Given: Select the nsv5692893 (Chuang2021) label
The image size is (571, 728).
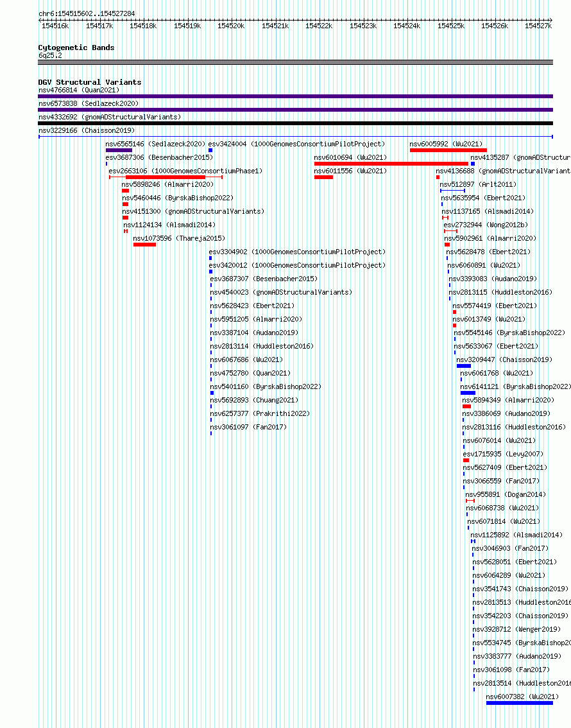Looking at the screenshot, I should coord(254,400).
